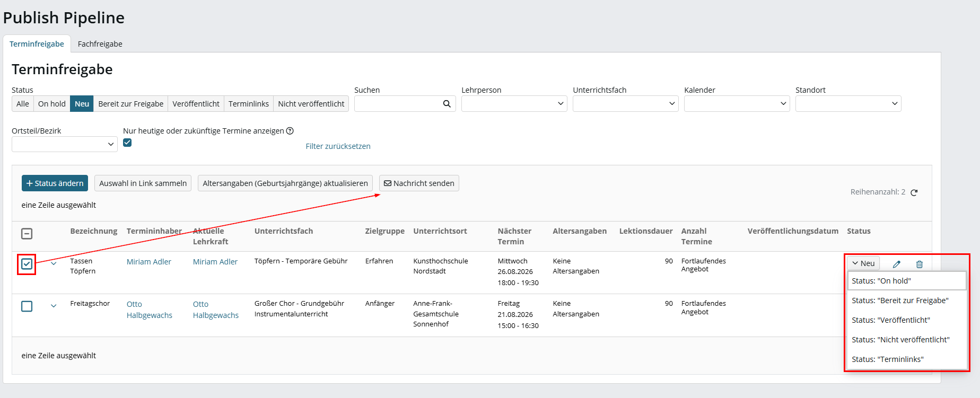Open the Kalender dropdown
The width and height of the screenshot is (980, 398).
click(737, 104)
